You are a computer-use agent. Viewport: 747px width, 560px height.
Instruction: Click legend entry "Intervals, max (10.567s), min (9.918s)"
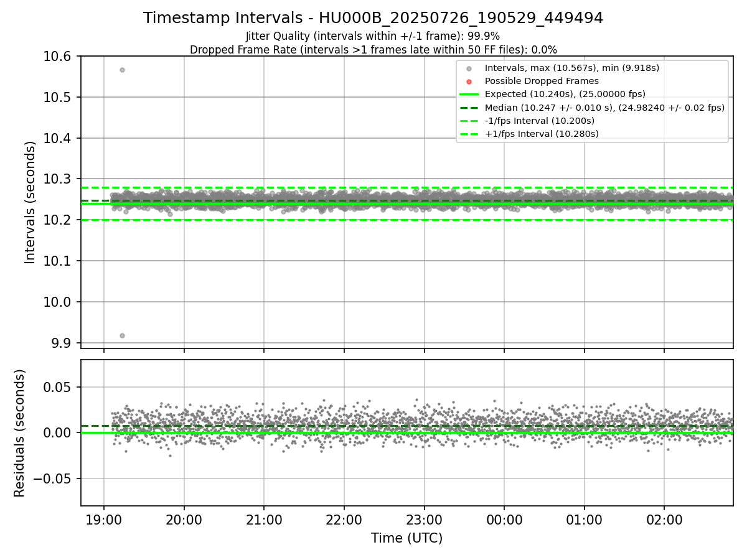571,68
